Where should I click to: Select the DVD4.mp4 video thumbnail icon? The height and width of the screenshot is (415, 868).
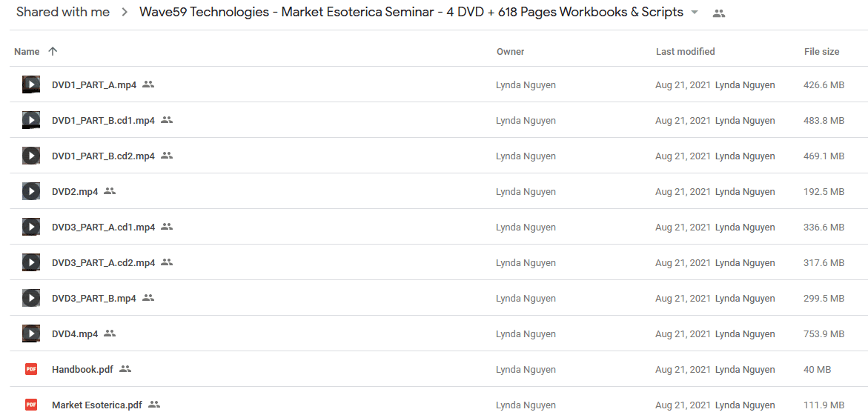coord(31,333)
